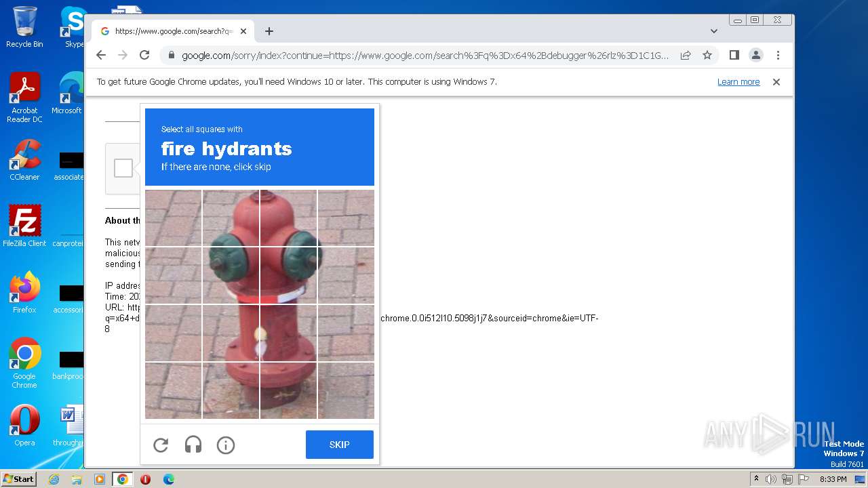868x488 pixels.
Task: Go back in Chrome
Action: point(101,55)
